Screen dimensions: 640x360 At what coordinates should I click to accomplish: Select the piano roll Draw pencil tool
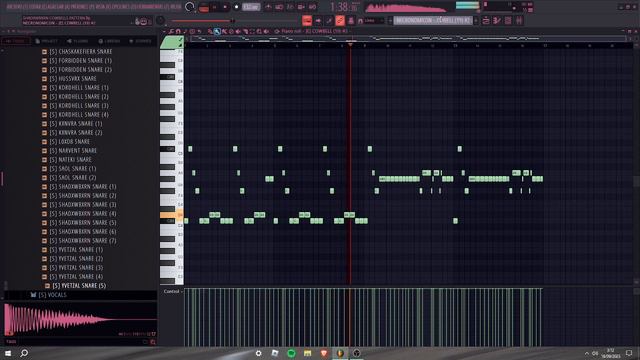pyautogui.click(x=210, y=31)
